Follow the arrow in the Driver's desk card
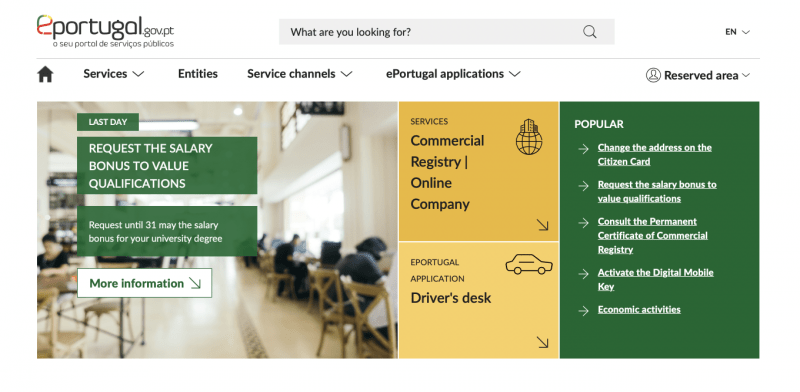The image size is (800, 392). click(x=542, y=342)
